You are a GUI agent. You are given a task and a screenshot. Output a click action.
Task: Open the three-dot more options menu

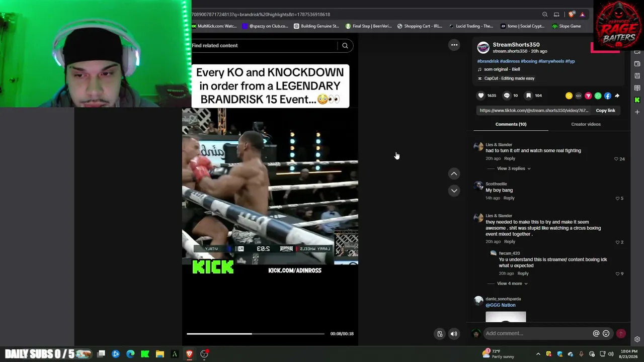[x=454, y=45]
